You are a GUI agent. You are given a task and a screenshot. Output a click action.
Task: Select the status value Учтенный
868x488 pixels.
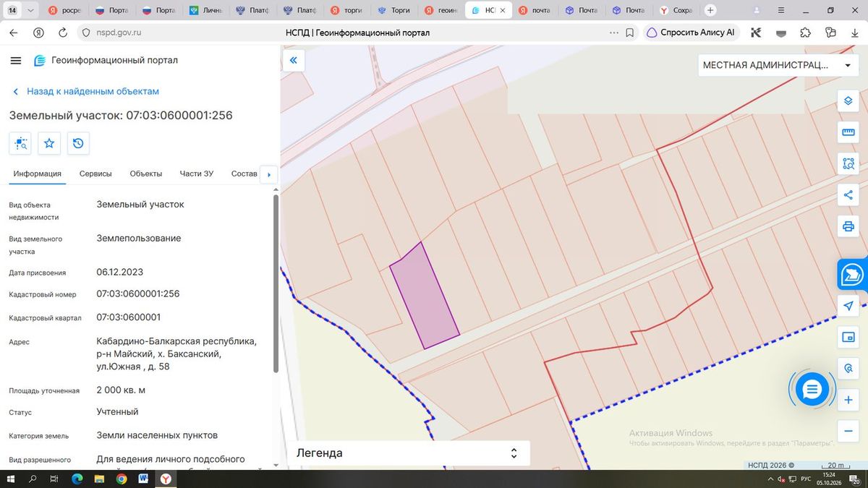117,411
